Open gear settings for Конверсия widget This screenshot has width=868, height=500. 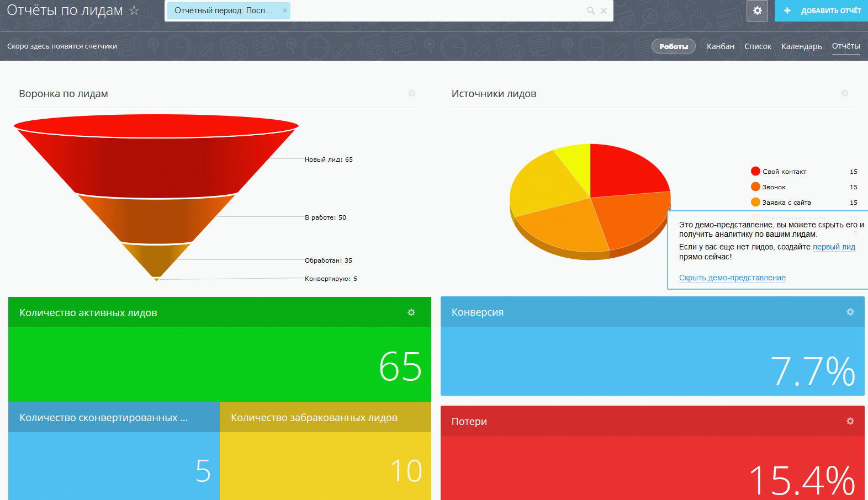pyautogui.click(x=850, y=312)
